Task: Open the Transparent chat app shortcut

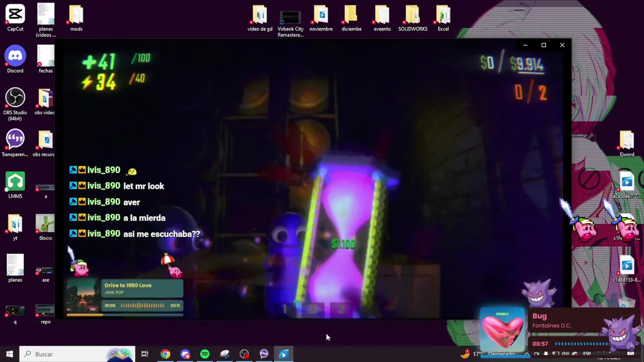Action: pos(15,143)
